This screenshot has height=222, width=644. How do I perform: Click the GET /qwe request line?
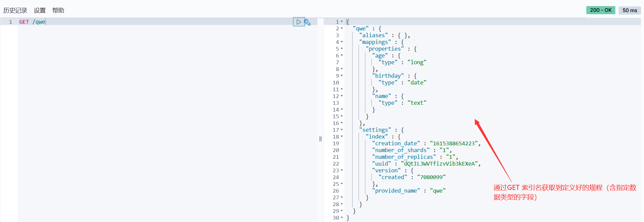[32, 22]
